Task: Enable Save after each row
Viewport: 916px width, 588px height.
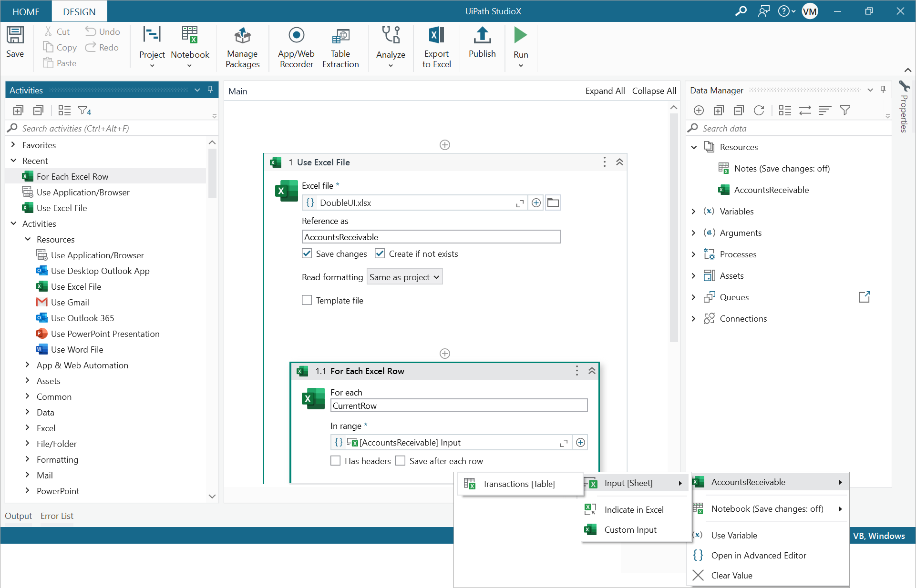Action: tap(401, 461)
